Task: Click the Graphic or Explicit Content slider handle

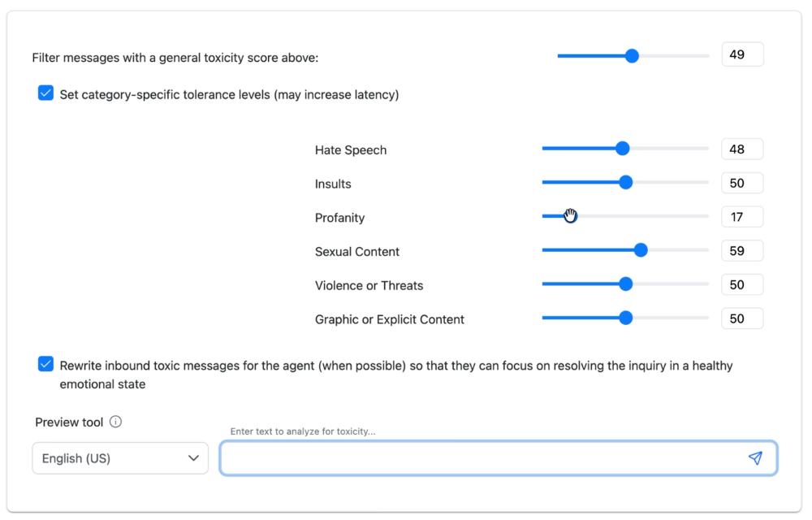Action: [625, 318]
